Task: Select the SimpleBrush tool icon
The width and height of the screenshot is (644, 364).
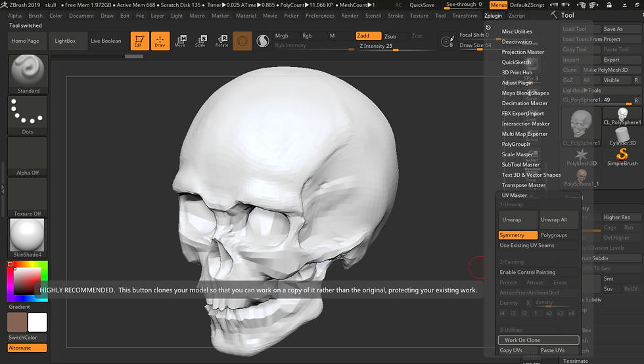Action: coord(622,156)
